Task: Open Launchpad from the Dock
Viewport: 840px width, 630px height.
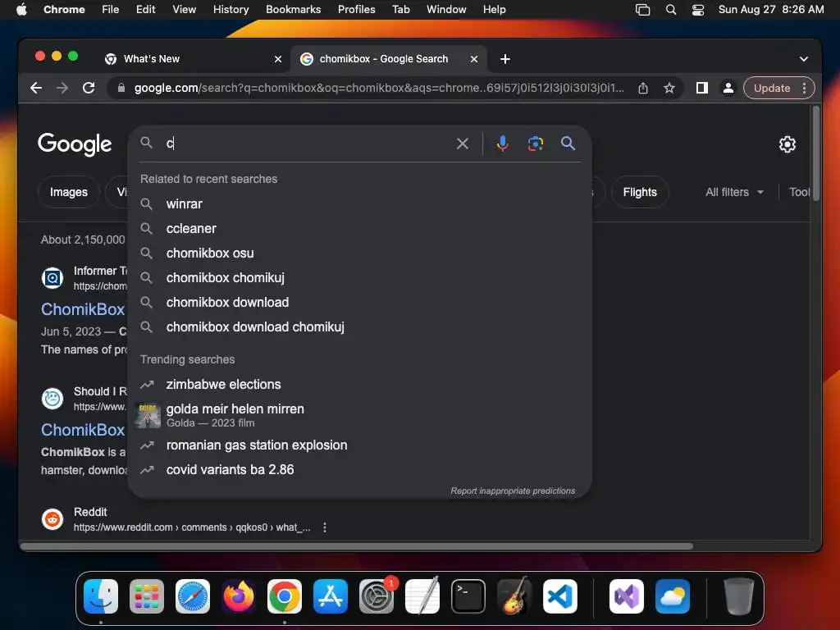Action: [147, 596]
